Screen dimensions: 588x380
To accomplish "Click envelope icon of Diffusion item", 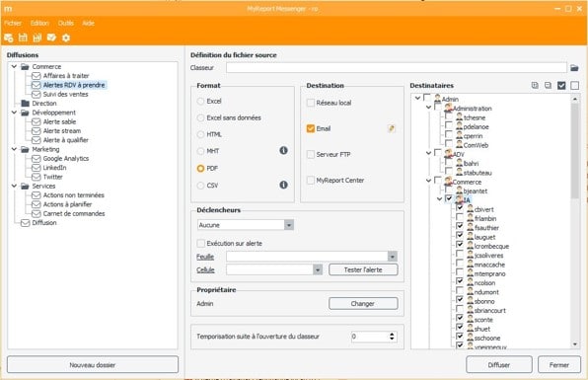I will (25, 223).
